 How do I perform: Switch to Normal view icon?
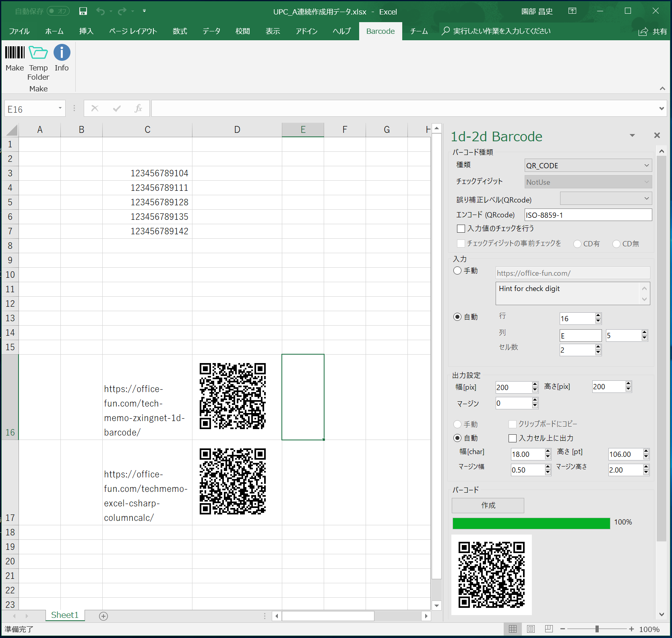(x=513, y=629)
